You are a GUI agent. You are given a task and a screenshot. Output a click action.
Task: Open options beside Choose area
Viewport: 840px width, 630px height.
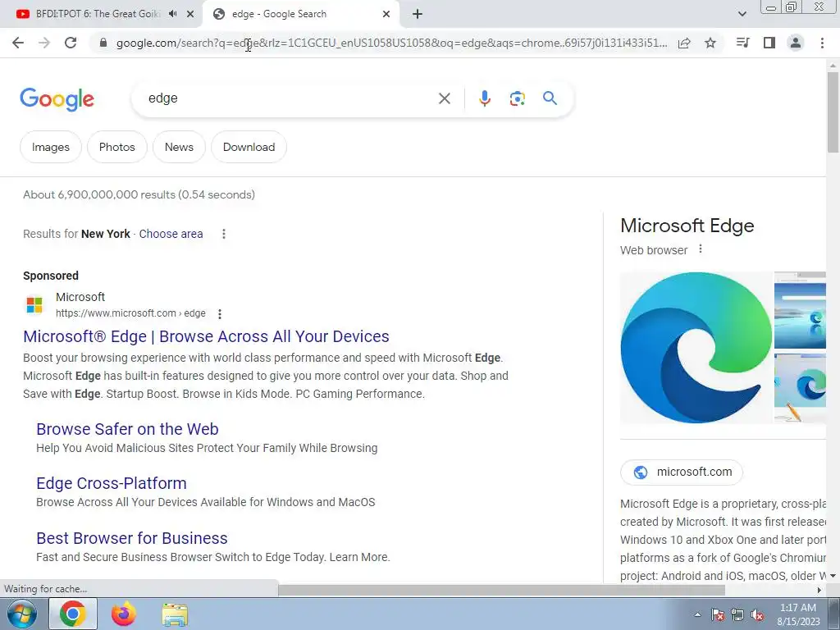click(224, 234)
